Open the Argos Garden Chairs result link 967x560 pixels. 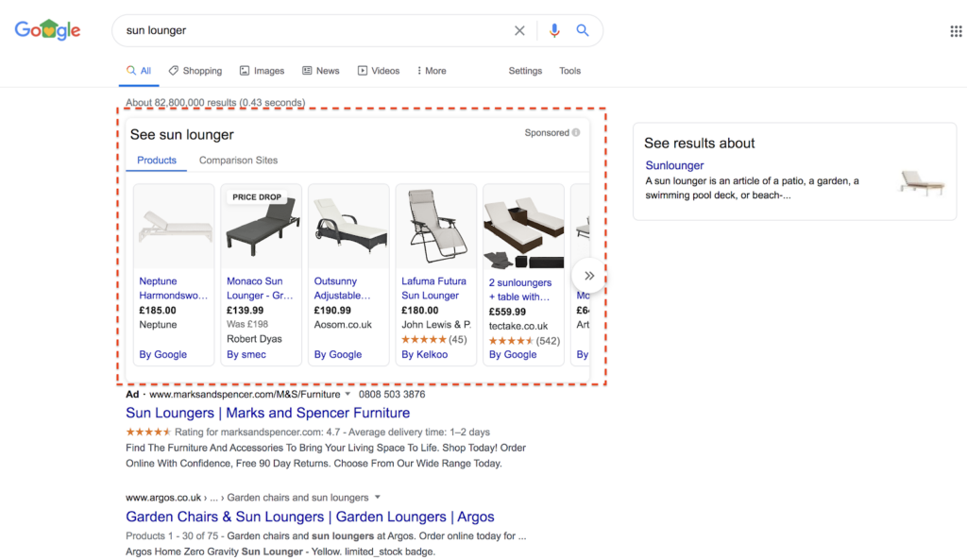(x=310, y=517)
